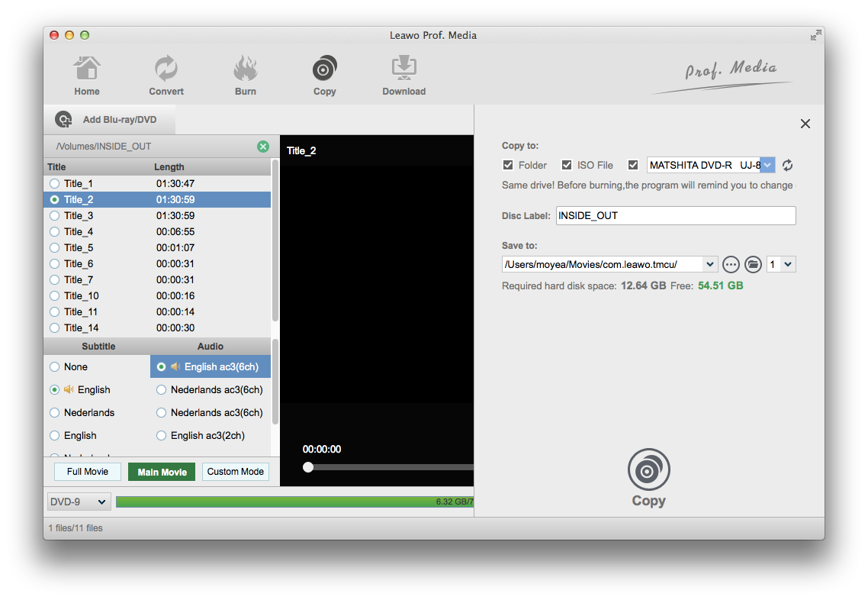Choose the None subtitle option
This screenshot has height=600, width=868.
(54, 366)
